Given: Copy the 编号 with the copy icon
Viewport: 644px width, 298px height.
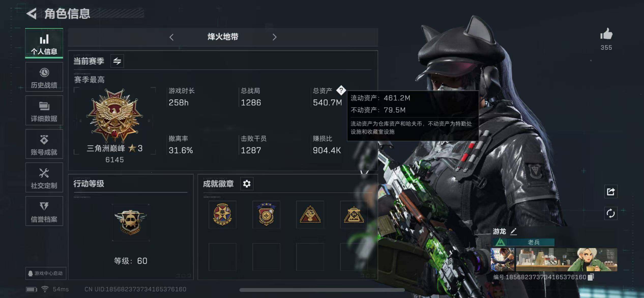Looking at the screenshot, I should pos(591,277).
